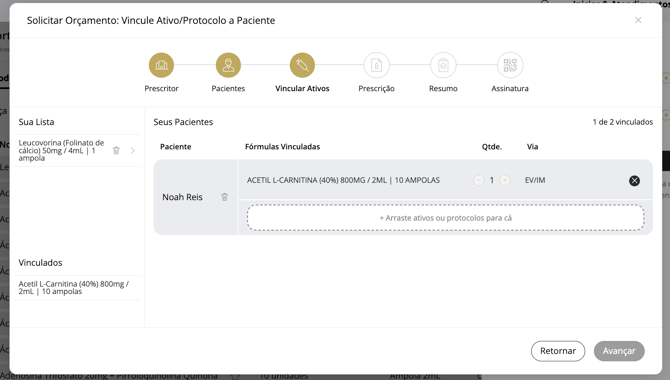670x380 pixels.
Task: Click the Sua Lista heading
Action: tap(36, 122)
